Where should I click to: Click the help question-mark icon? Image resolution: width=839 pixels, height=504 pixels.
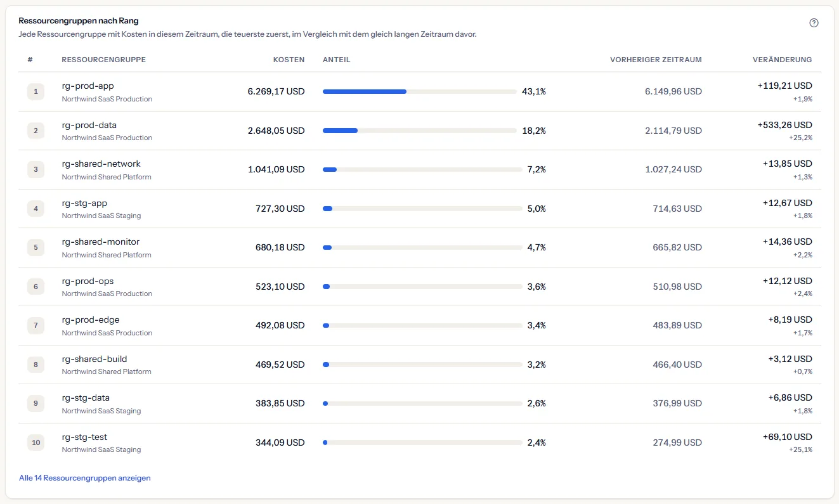coord(814,23)
